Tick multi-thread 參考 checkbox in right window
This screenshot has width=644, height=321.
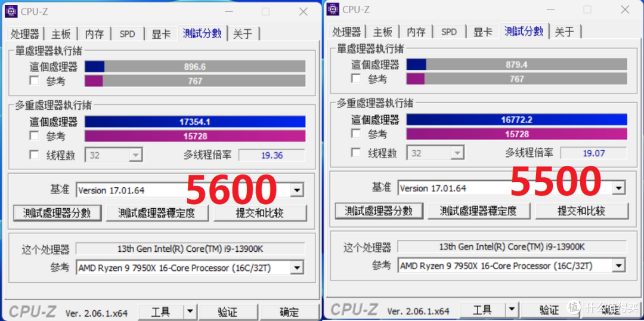(x=355, y=134)
